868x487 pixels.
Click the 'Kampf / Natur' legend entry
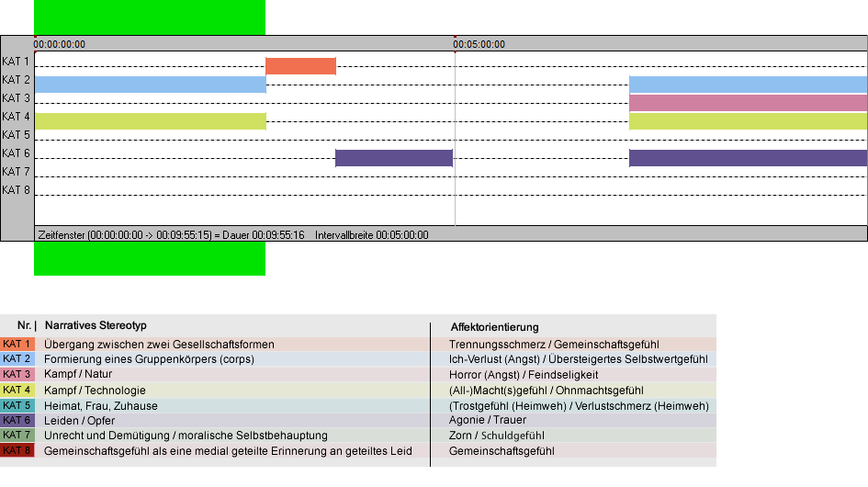tap(78, 374)
